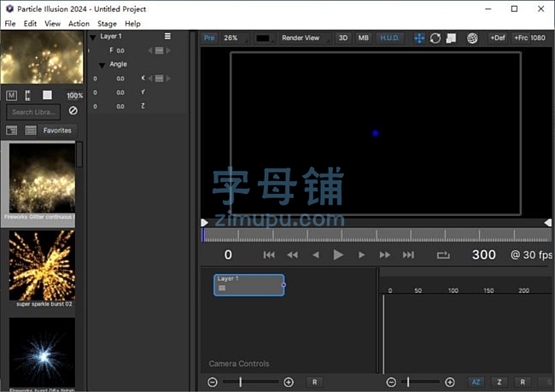This screenshot has width=555, height=392.
Task: Click the start range marker triangle
Action: 204,223
